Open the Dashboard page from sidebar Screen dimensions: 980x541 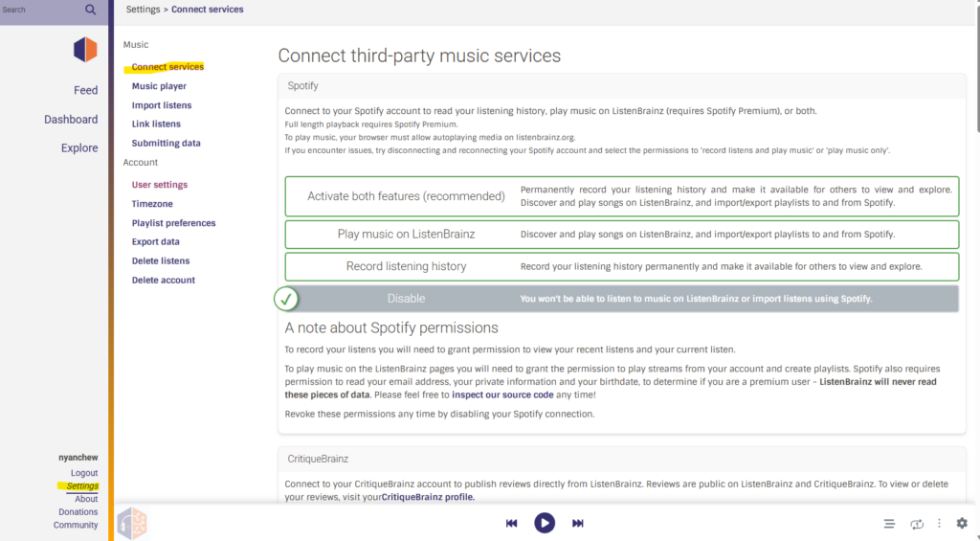pyautogui.click(x=71, y=120)
